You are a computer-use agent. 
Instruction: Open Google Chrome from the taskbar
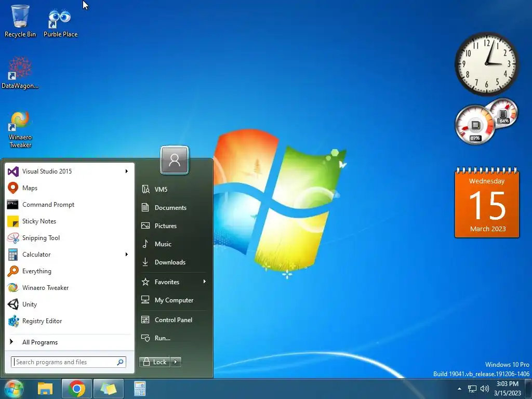pos(77,389)
